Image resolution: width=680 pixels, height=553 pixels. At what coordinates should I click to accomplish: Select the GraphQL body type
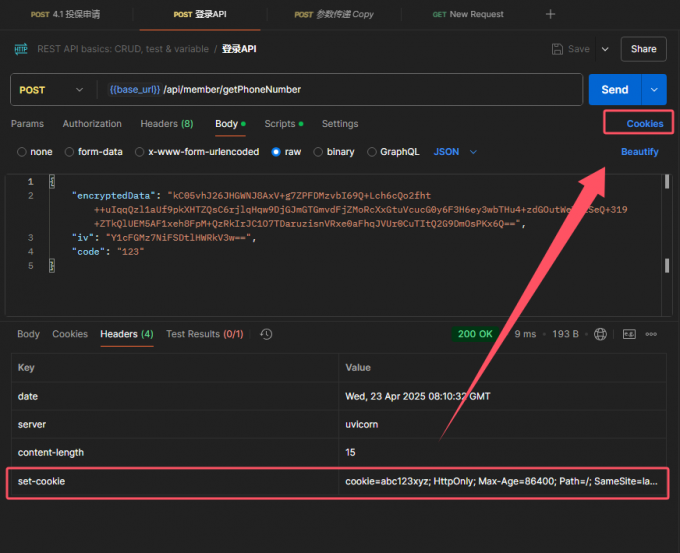[372, 152]
